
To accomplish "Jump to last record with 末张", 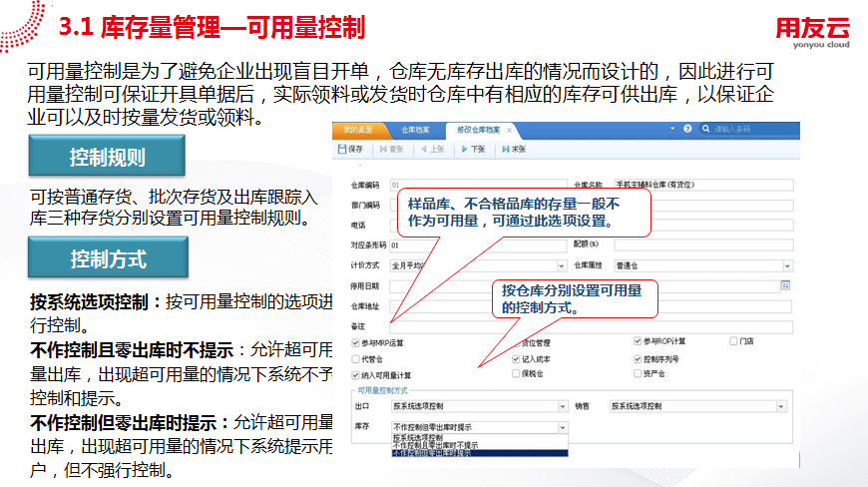I will [514, 149].
